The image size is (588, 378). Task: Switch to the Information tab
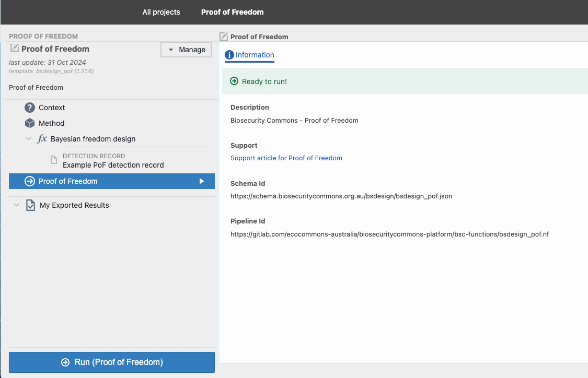(x=249, y=55)
